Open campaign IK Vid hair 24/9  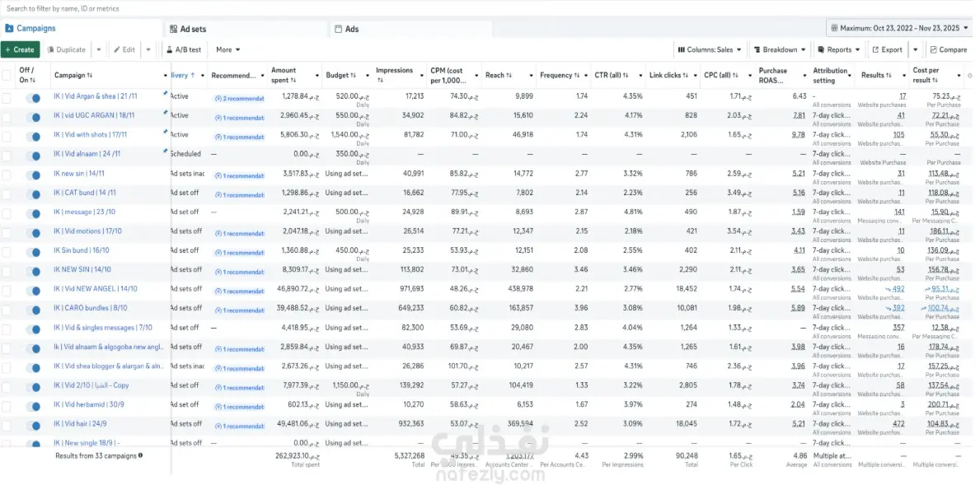[80, 424]
